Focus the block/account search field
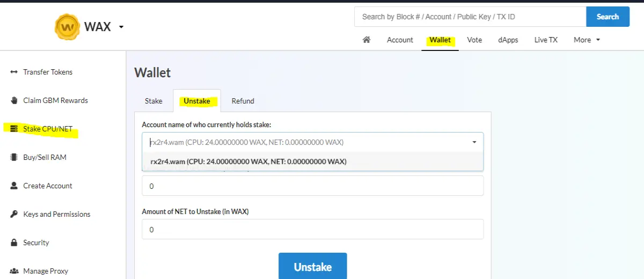This screenshot has height=279, width=644. tap(470, 17)
